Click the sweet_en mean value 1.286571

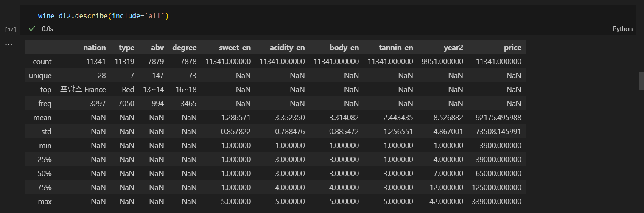[x=236, y=118]
